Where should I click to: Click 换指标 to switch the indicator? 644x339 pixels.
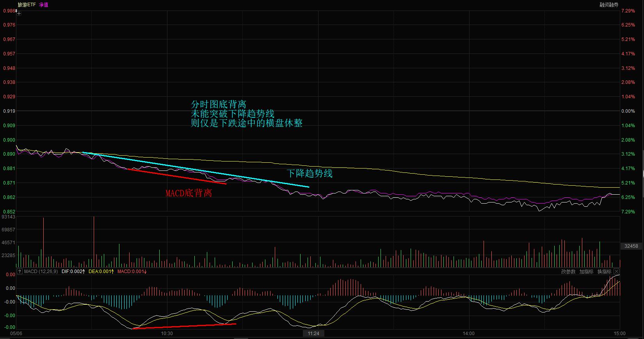(x=604, y=272)
